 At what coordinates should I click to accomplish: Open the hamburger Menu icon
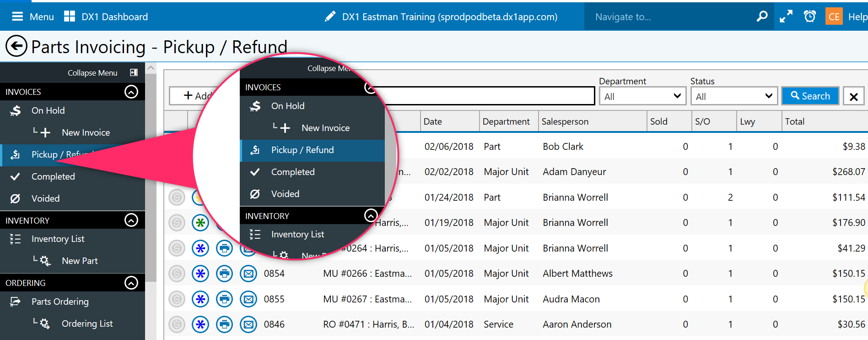[17, 16]
